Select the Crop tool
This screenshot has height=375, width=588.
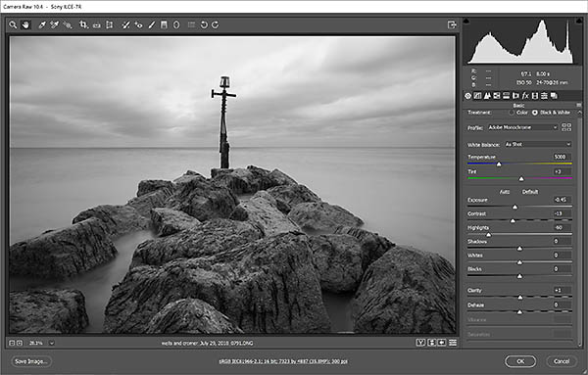pyautogui.click(x=84, y=25)
